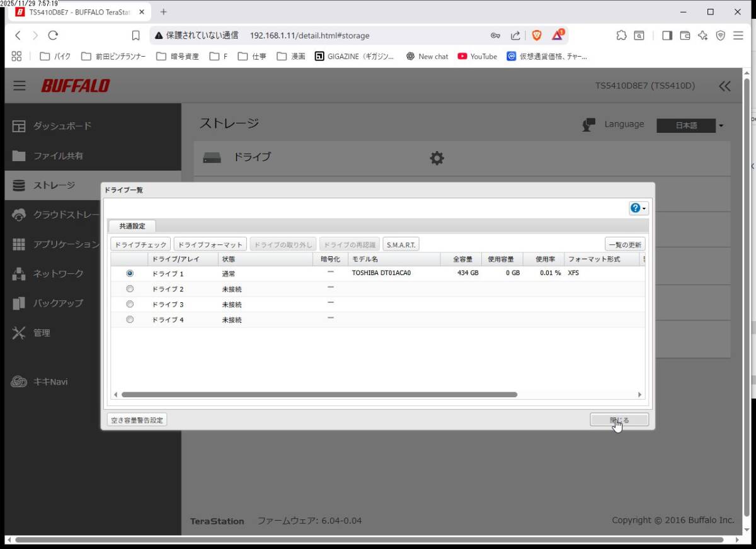
Task: Open the 日本語 language dropdown
Action: 690,125
